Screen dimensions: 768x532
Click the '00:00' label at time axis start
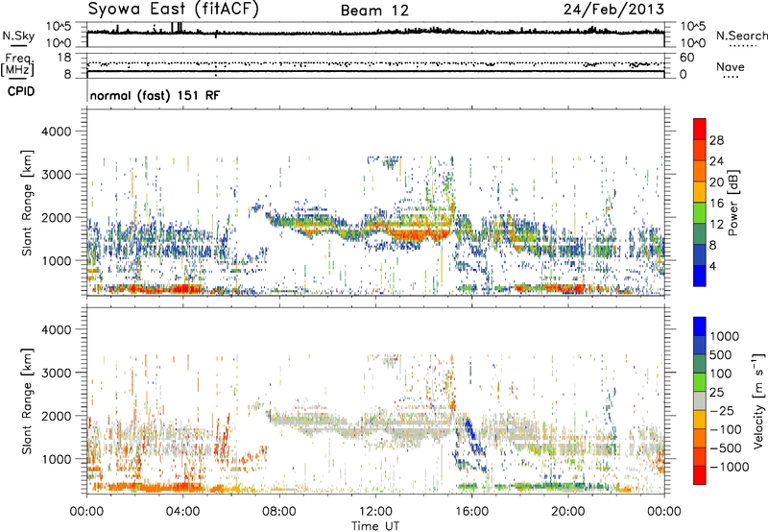tap(86, 512)
